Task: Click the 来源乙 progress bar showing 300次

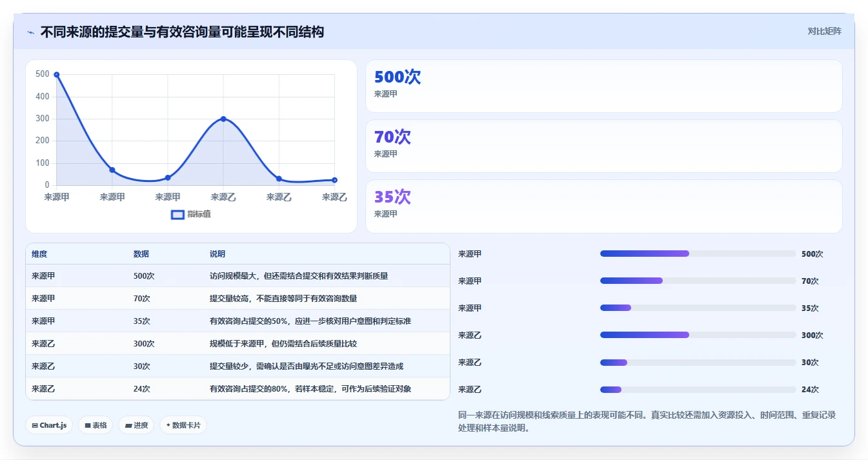Action: pyautogui.click(x=698, y=335)
